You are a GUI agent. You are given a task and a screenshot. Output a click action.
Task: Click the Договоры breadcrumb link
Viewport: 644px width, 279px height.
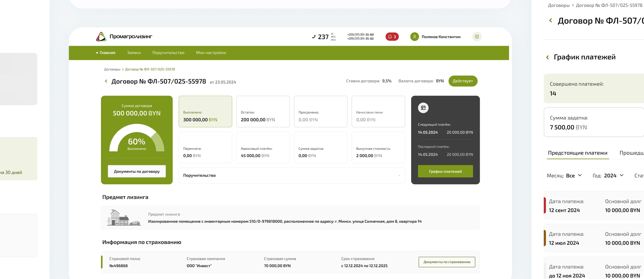[x=112, y=69]
